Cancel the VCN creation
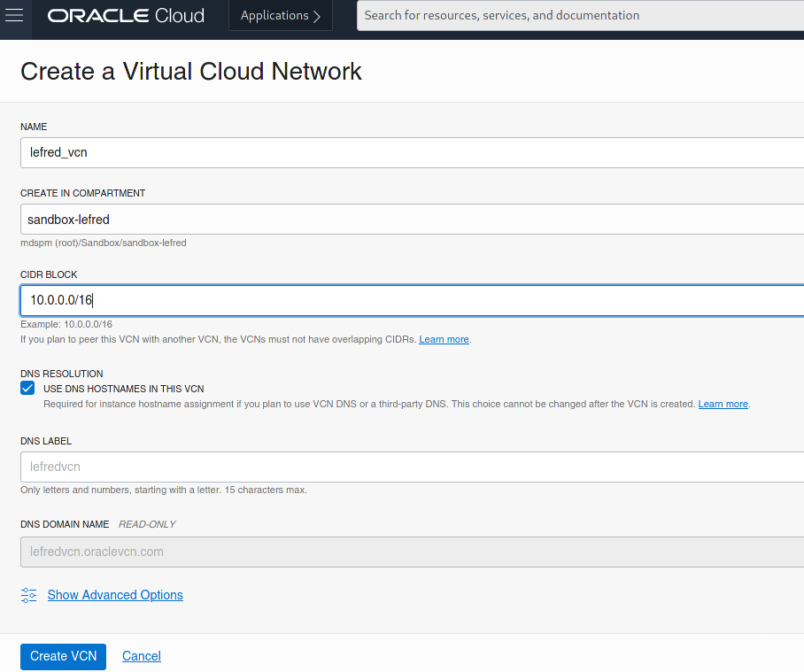Image resolution: width=804 pixels, height=672 pixels. [x=142, y=656]
